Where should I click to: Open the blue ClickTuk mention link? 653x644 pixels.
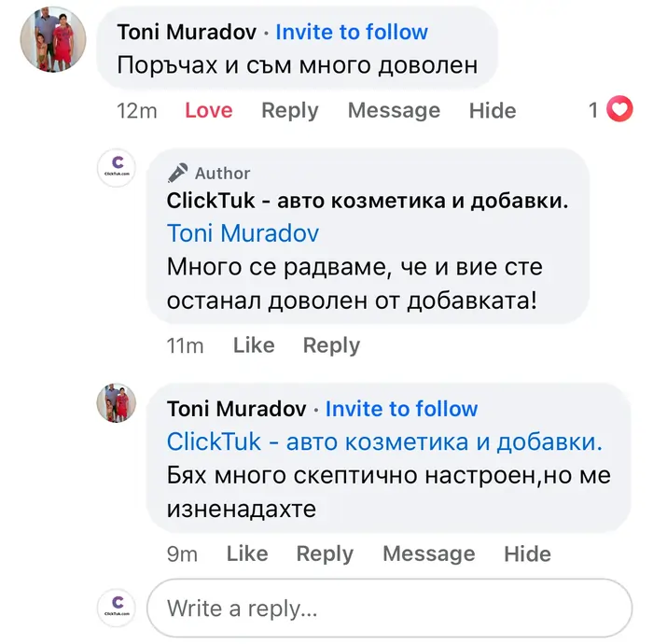point(384,441)
